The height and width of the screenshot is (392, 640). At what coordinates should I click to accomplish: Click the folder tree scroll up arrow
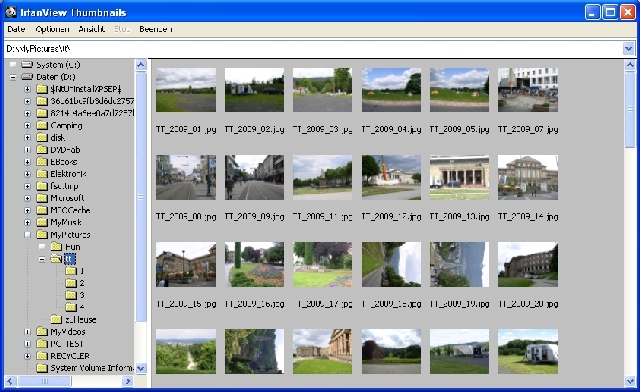coord(141,65)
